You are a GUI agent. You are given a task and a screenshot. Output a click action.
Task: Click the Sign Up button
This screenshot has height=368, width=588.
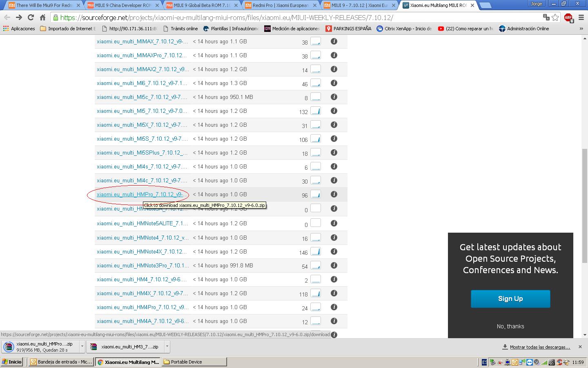510,298
